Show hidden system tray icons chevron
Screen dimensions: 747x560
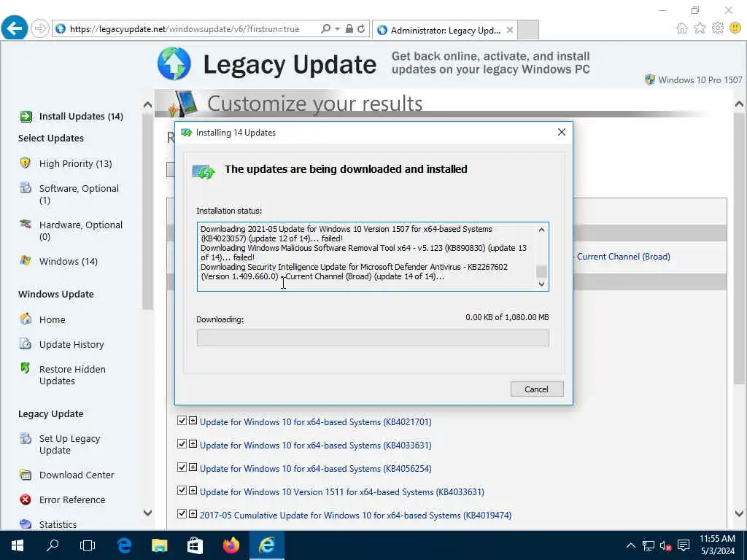pyautogui.click(x=631, y=545)
